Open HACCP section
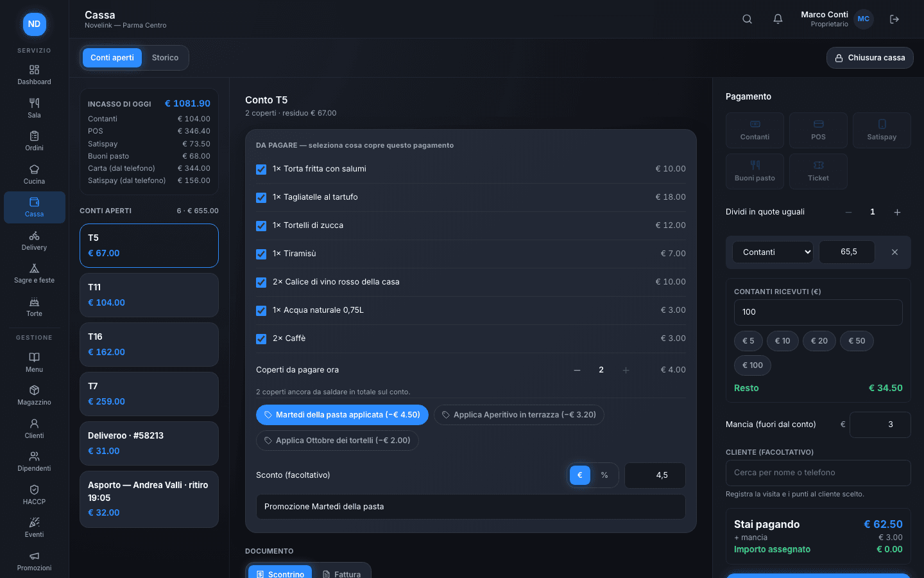The image size is (924, 578). (35, 495)
